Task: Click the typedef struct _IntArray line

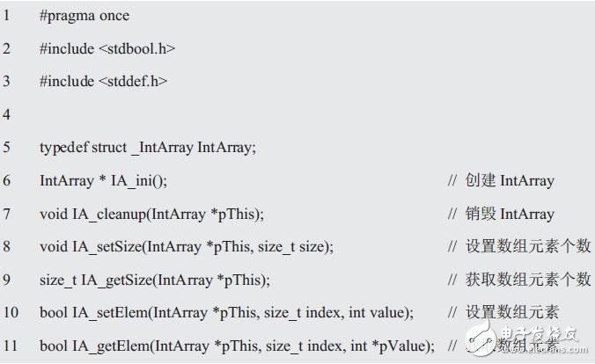Action: click(x=148, y=148)
